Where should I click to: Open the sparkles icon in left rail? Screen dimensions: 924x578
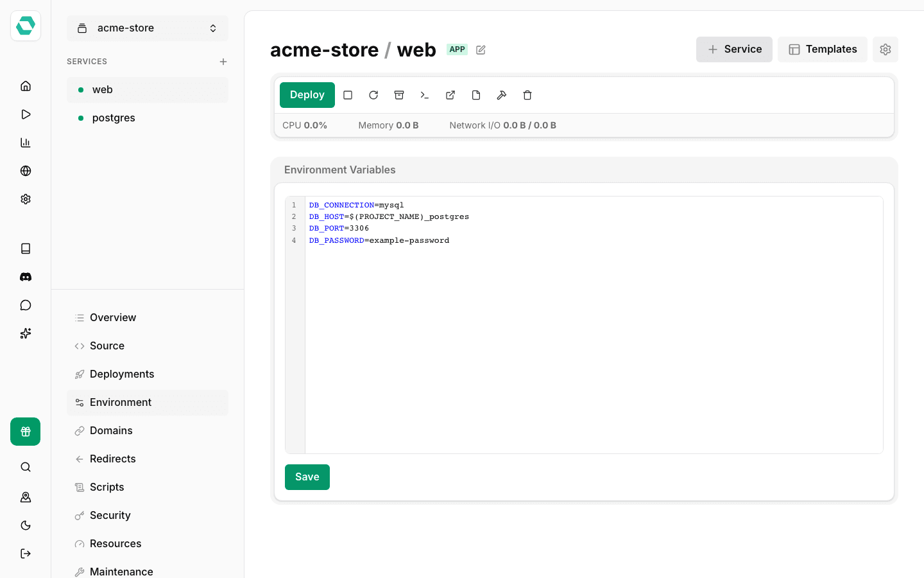tap(26, 333)
